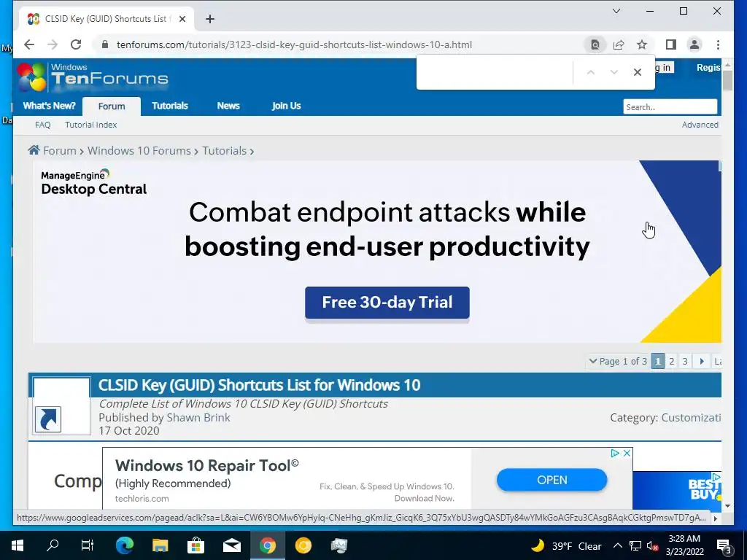Open Windows taskbar search
Image resolution: width=747 pixels, height=560 pixels.
tap(53, 545)
